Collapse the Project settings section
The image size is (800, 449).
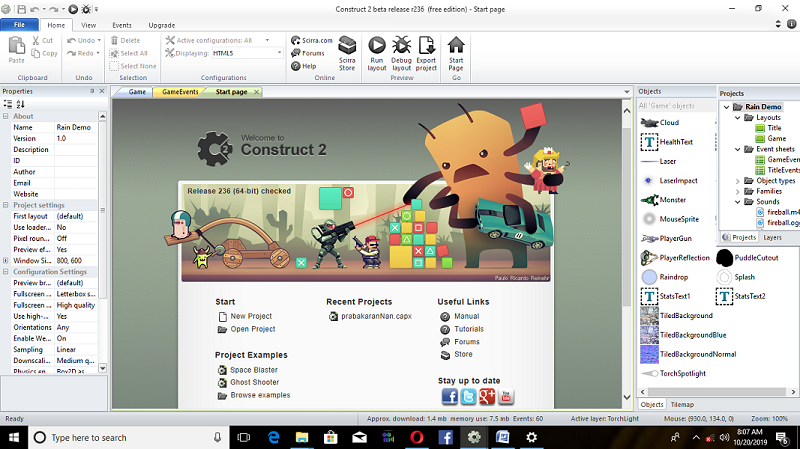tap(6, 205)
